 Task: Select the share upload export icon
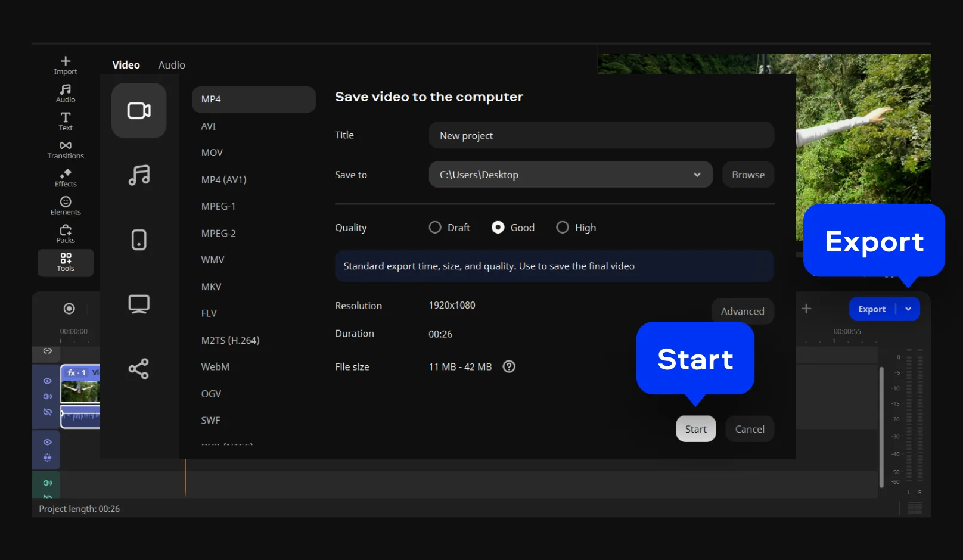(x=139, y=369)
